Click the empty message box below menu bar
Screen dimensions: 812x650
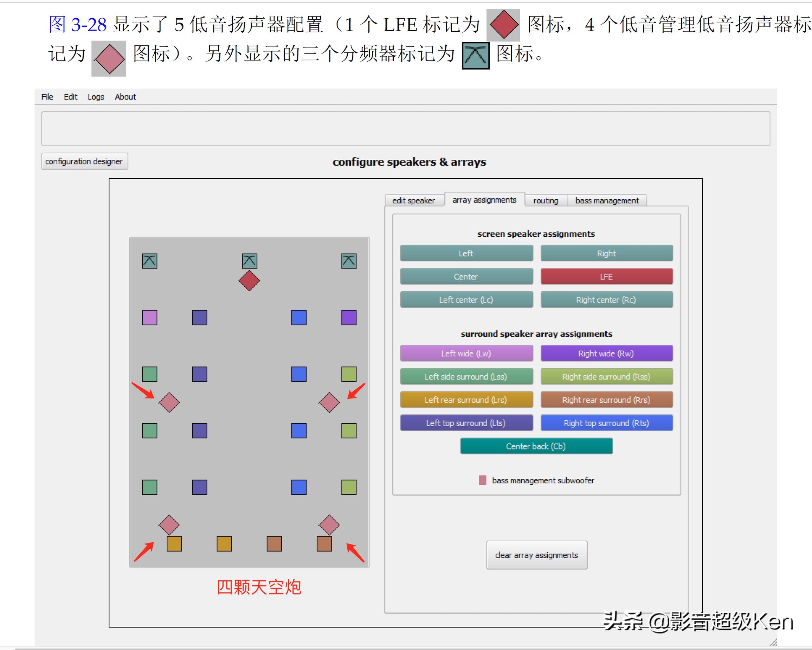[406, 128]
